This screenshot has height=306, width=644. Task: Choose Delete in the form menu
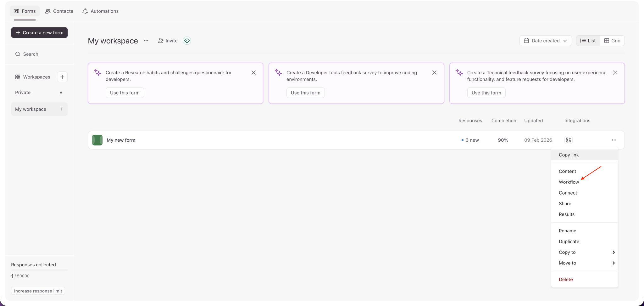tap(566, 279)
